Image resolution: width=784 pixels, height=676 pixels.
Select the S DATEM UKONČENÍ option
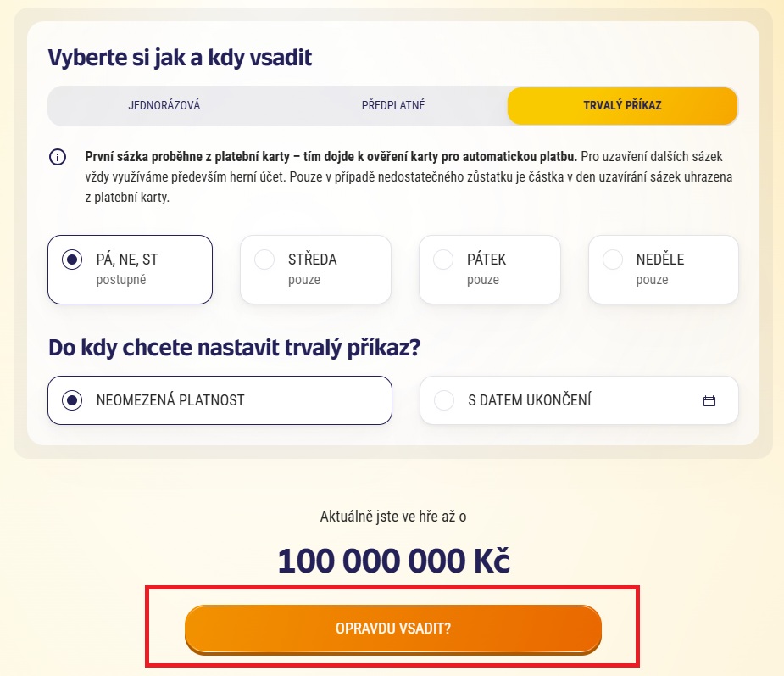click(579, 400)
